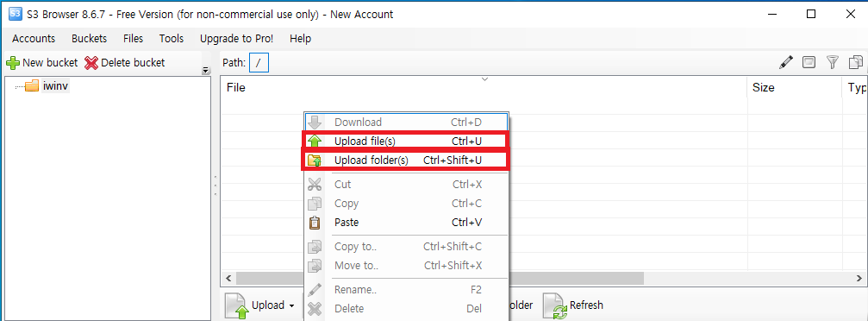Open the Tools menu
This screenshot has height=321, width=868.
172,39
